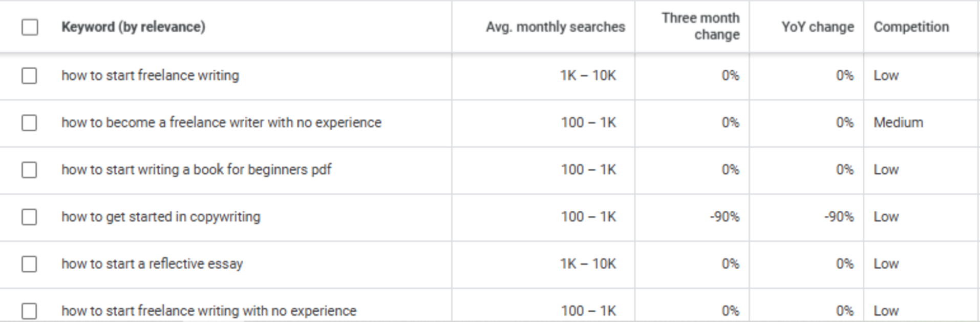Image resolution: width=980 pixels, height=322 pixels.
Task: Click keyword 'how to start freelance writing'
Action: coord(150,76)
